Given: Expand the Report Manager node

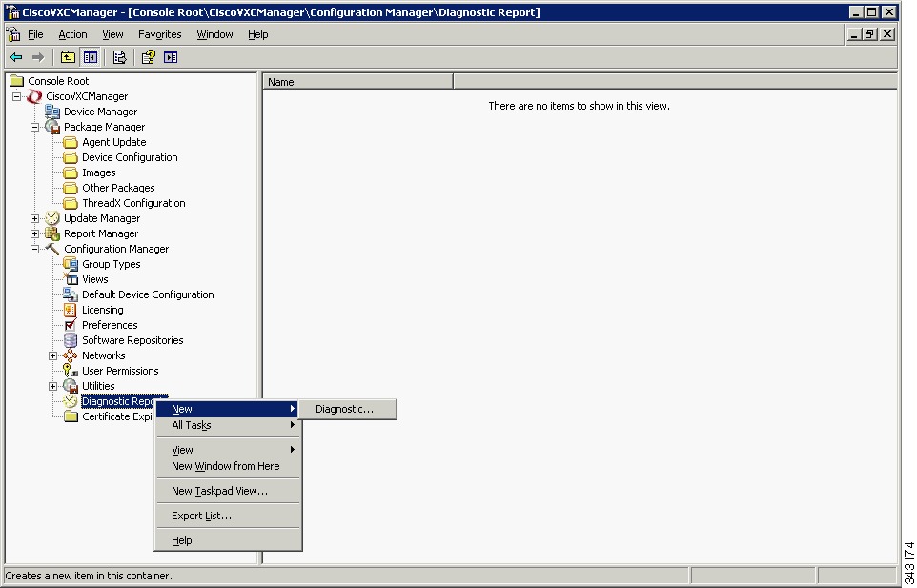Looking at the screenshot, I should pyautogui.click(x=35, y=233).
